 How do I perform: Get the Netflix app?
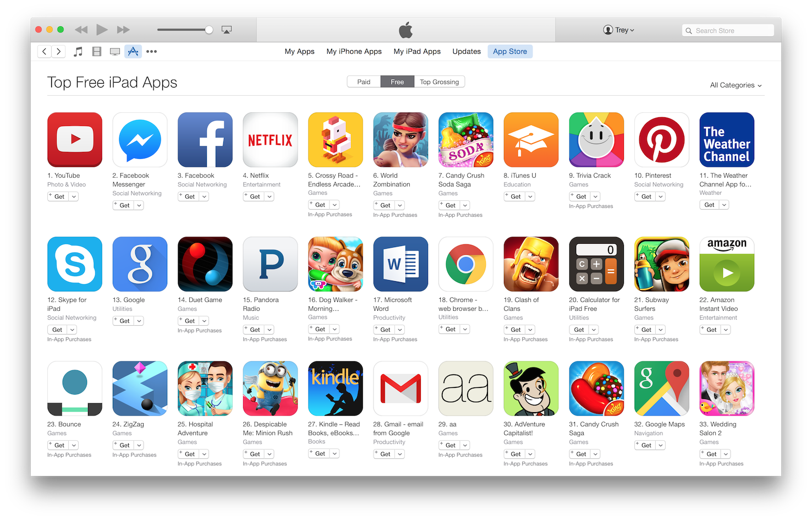coord(254,196)
